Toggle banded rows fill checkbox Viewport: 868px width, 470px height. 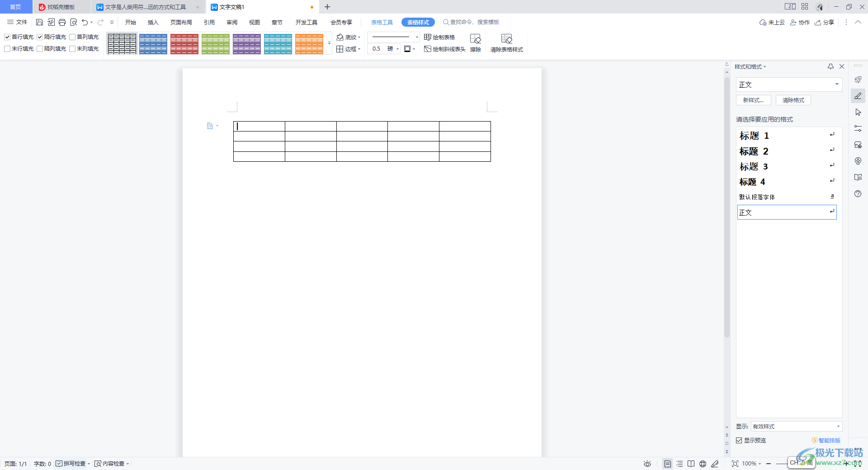point(40,37)
